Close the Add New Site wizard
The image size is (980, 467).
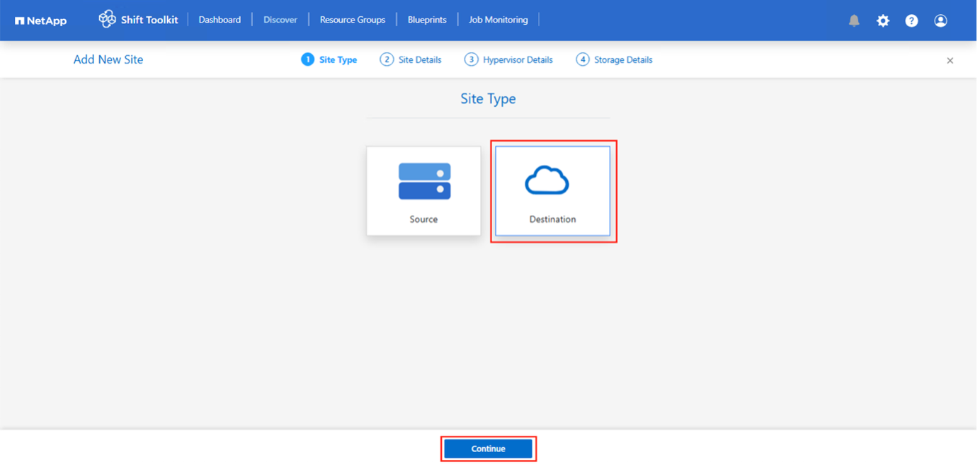[x=950, y=61]
